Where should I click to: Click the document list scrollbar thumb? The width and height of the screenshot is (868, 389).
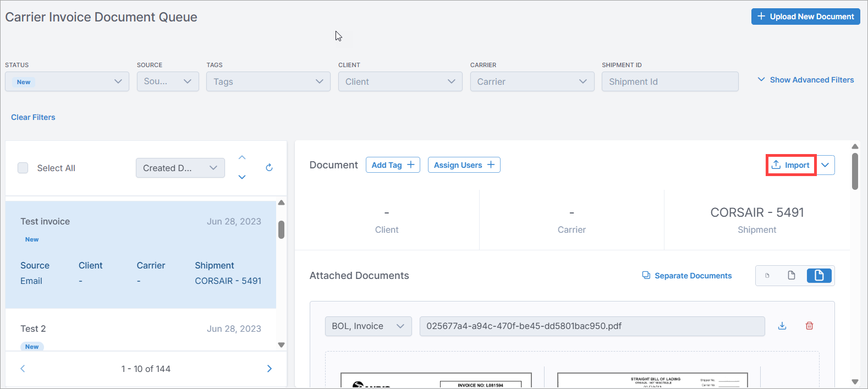pos(281,229)
